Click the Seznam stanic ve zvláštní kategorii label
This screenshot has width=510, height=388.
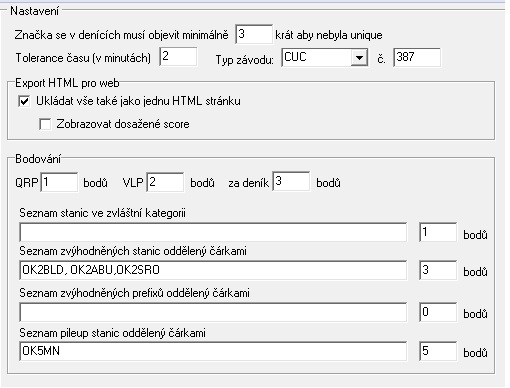coord(102,213)
